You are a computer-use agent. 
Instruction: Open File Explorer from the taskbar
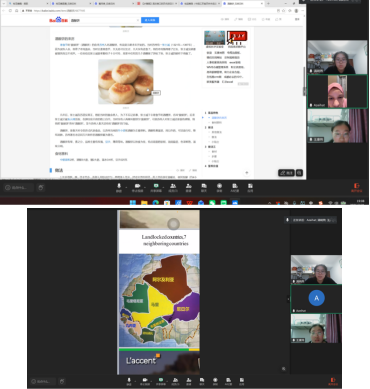pyautogui.click(x=144, y=202)
